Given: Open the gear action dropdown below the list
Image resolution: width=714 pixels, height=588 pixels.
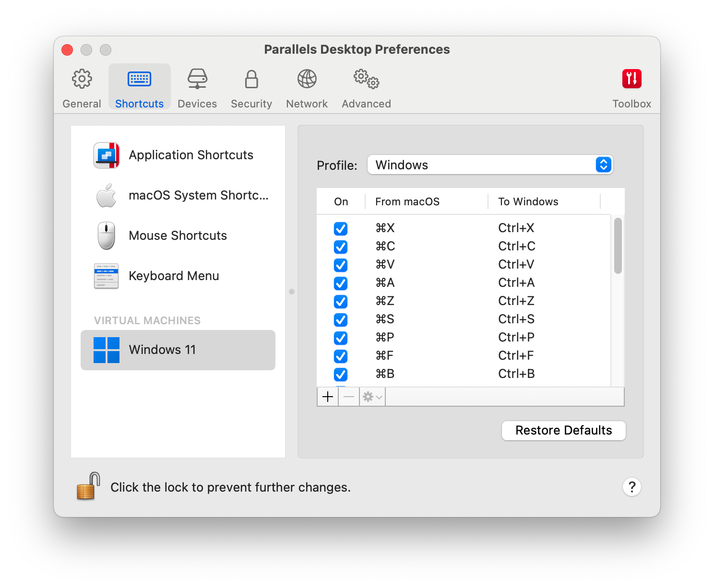Looking at the screenshot, I should click(372, 397).
